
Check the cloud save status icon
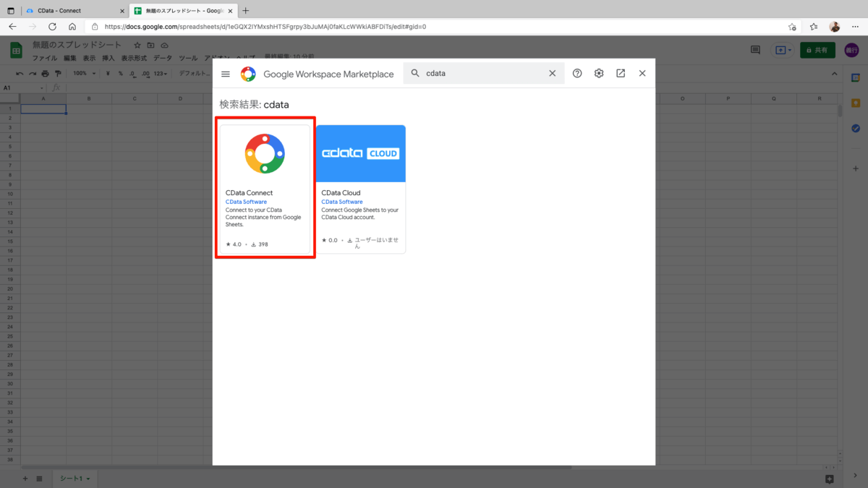(164, 45)
